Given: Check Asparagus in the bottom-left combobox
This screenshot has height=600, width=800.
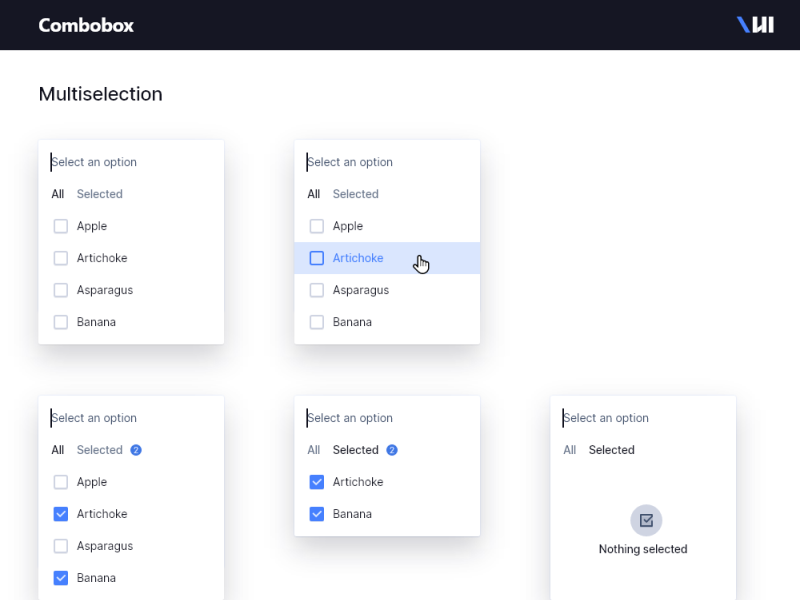Looking at the screenshot, I should coord(61,546).
